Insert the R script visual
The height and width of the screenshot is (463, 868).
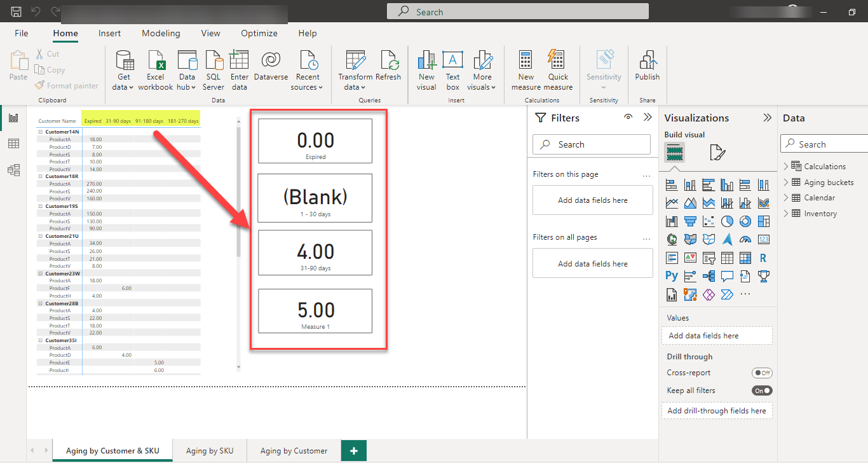pyautogui.click(x=764, y=258)
